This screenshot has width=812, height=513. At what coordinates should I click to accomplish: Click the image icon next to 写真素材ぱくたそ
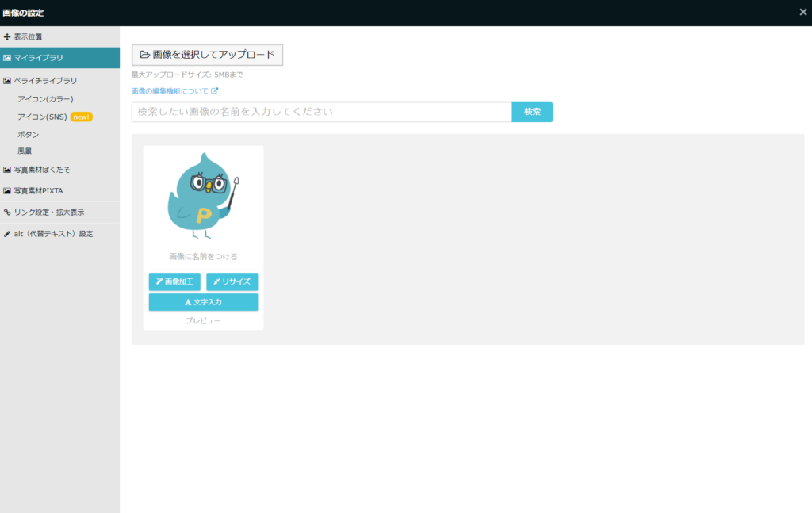tap(7, 170)
